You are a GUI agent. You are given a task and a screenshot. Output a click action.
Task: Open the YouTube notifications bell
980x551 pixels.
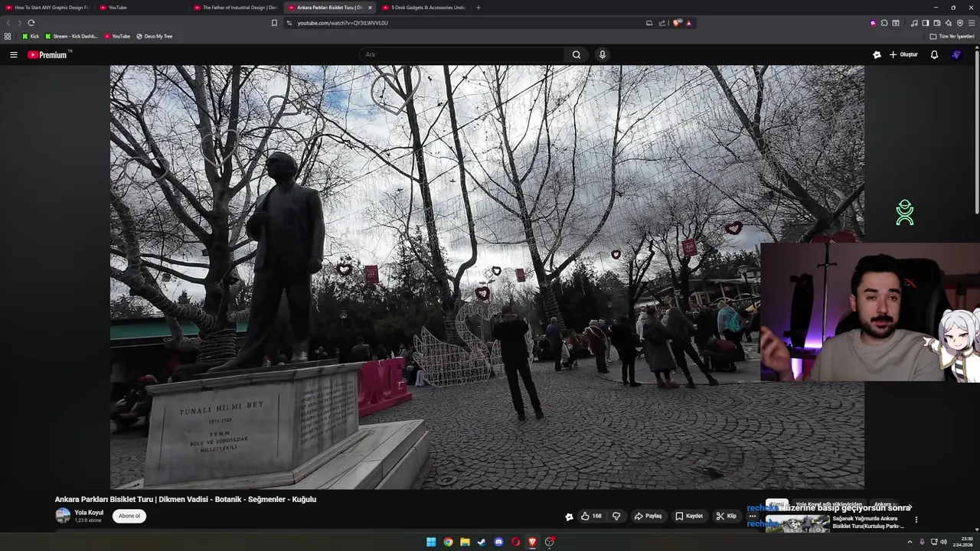point(934,54)
